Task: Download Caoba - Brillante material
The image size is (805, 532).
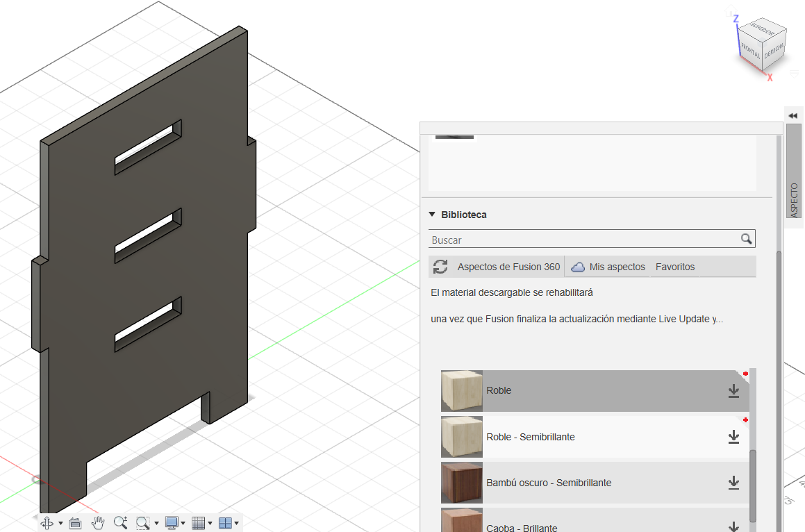Action: 733,526
